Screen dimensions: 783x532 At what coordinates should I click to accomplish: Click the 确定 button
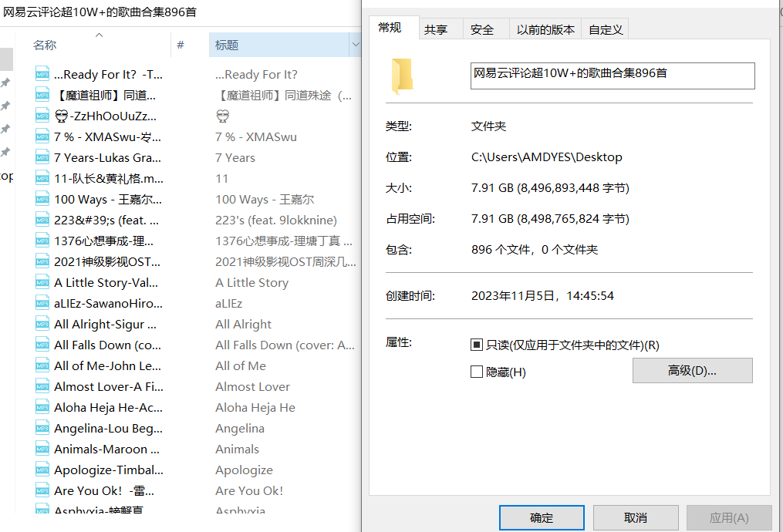542,517
